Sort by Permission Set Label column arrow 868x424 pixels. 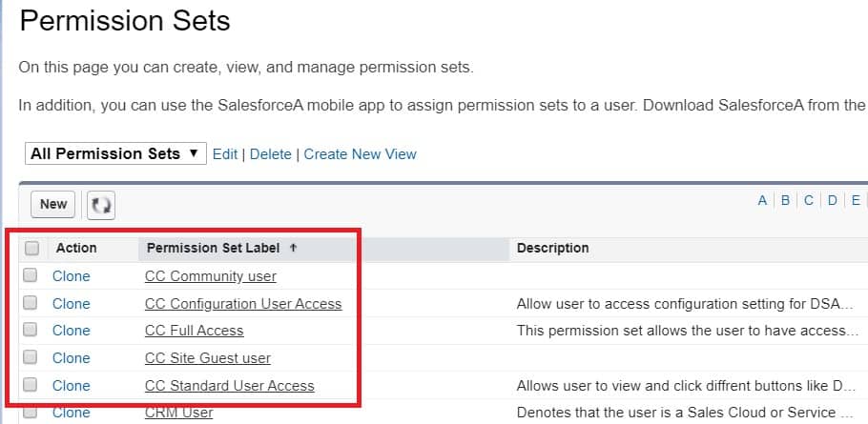293,248
